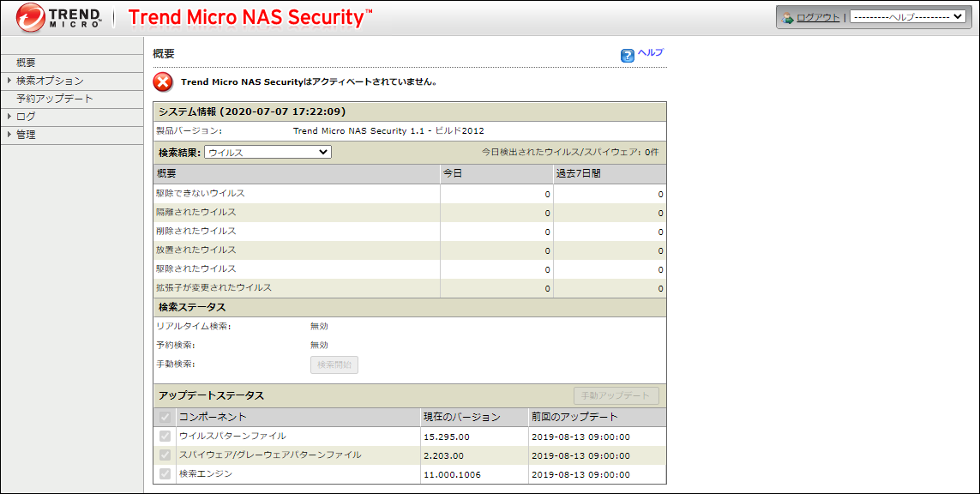The width and height of the screenshot is (980, 494).
Task: Toggle the スパイウェア/グレーウェアパターンファイル checkbox
Action: click(165, 455)
